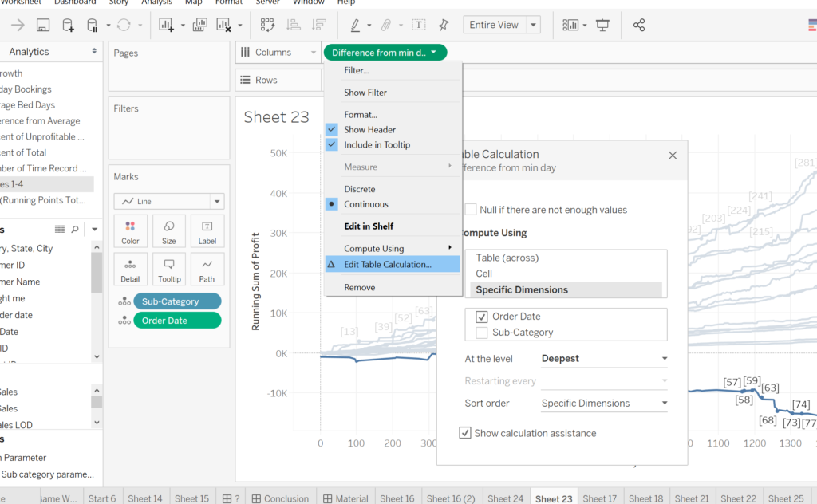Close the Table Calculation dialog
Image resolution: width=817 pixels, height=504 pixels.
673,156
